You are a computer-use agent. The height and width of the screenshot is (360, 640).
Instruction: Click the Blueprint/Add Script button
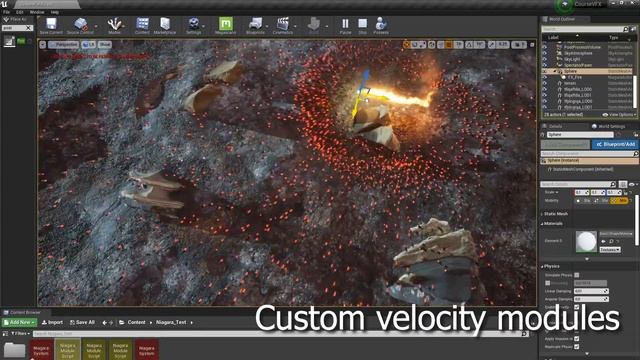tap(615, 144)
